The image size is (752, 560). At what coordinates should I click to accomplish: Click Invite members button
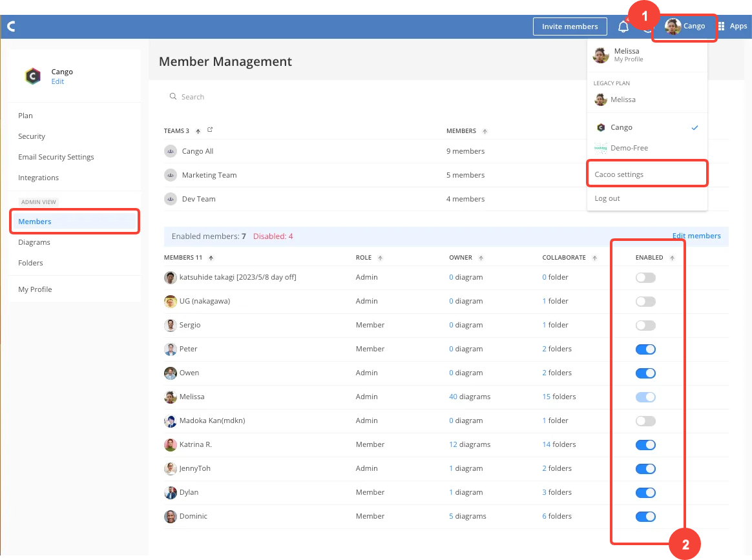pyautogui.click(x=570, y=26)
